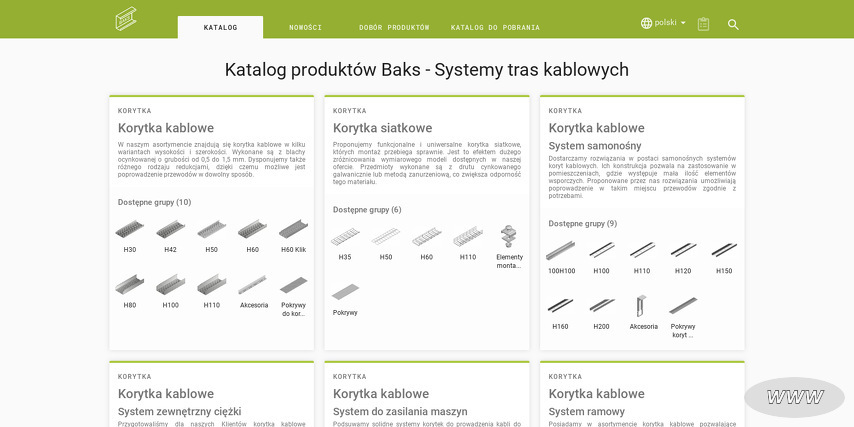Open Pokrywy koryt in System samonośny card
Viewport: 854px width, 427px height.
[x=683, y=317]
